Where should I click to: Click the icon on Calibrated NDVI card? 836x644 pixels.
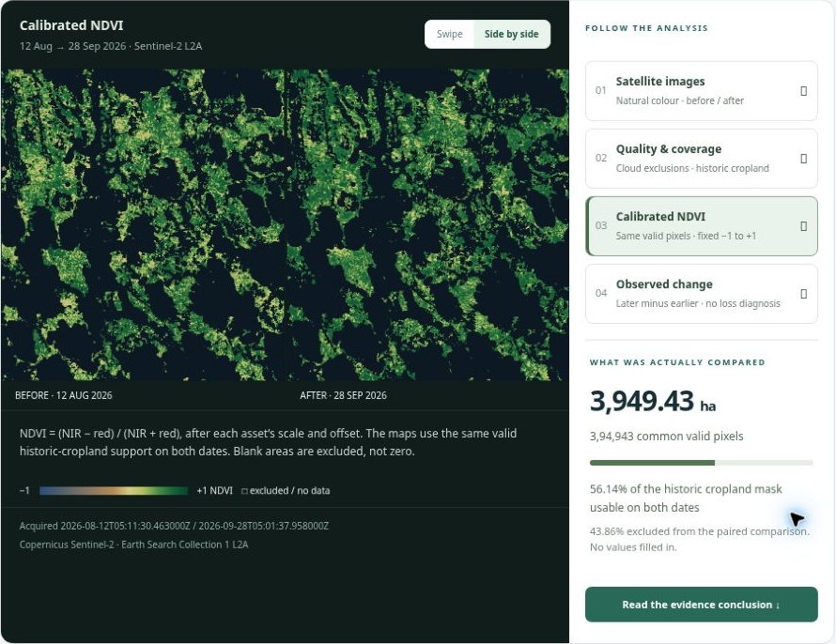click(803, 226)
